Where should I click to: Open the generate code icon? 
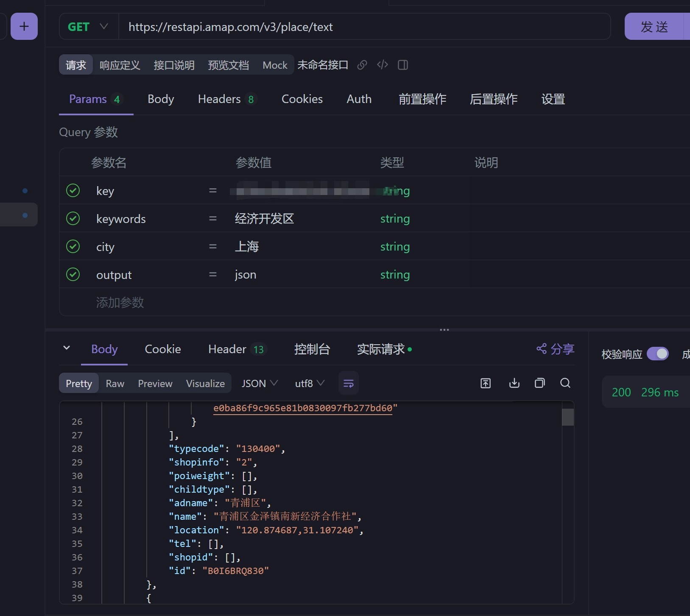(383, 64)
